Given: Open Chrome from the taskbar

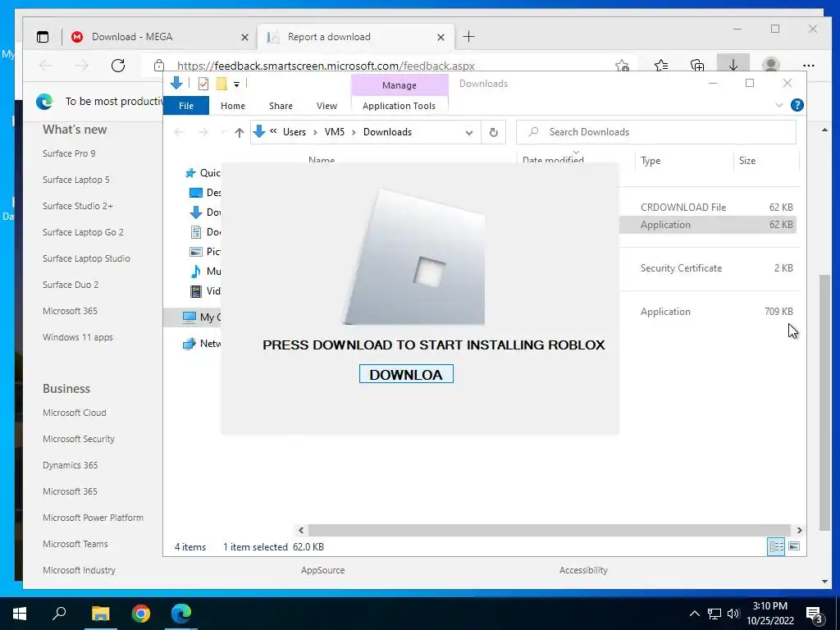Looking at the screenshot, I should pyautogui.click(x=141, y=614).
